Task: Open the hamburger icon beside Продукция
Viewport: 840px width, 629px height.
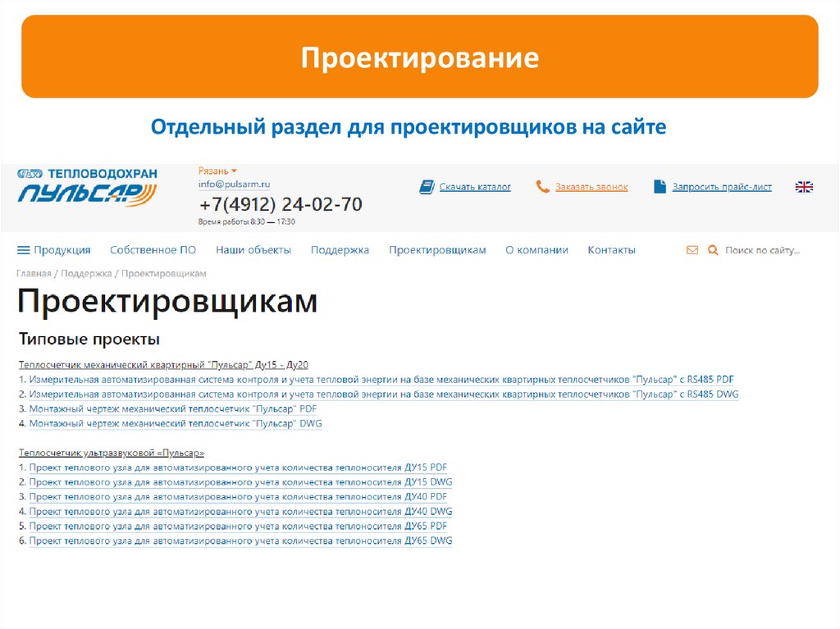Action: tap(24, 250)
